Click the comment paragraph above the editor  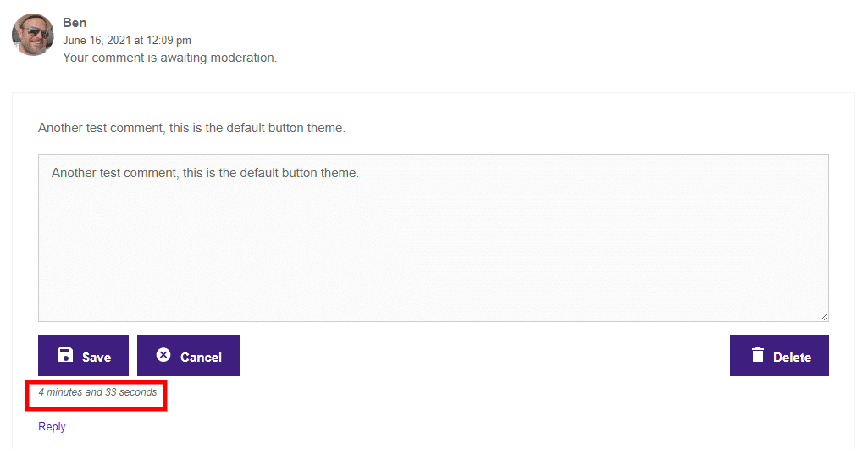coord(191,128)
